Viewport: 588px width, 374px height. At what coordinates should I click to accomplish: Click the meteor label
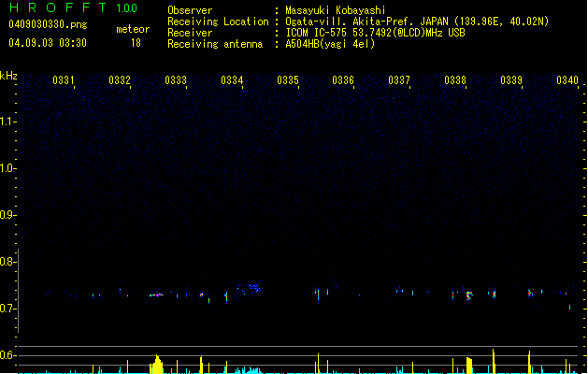tap(133, 29)
